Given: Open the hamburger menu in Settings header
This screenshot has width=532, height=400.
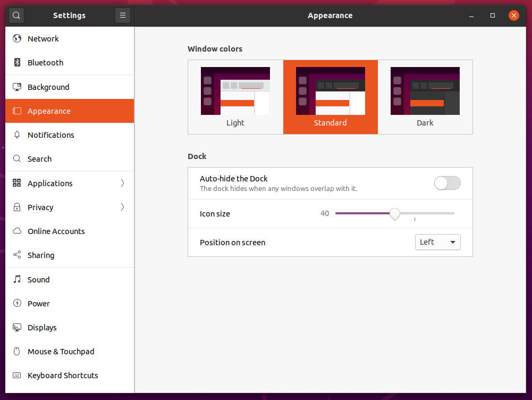Looking at the screenshot, I should click(x=122, y=15).
